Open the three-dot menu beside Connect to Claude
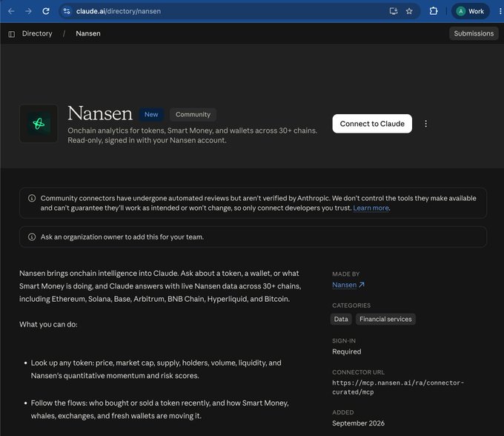 [426, 124]
